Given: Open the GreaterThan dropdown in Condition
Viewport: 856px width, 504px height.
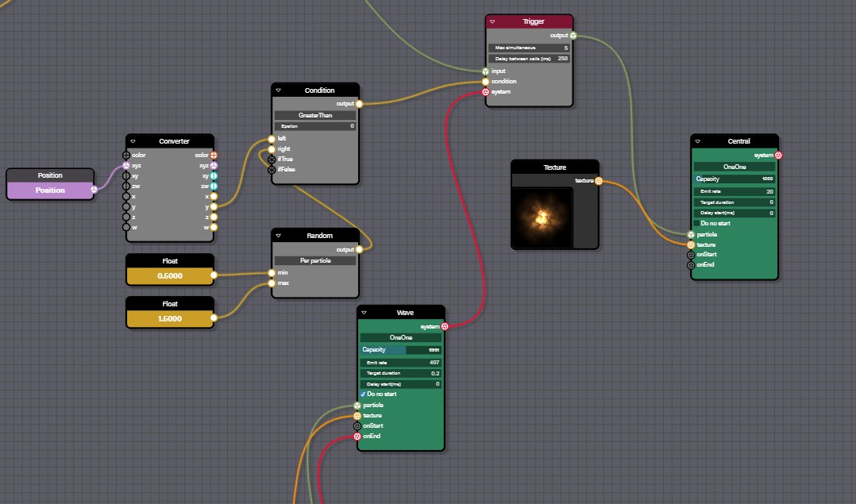Looking at the screenshot, I should click(x=315, y=115).
